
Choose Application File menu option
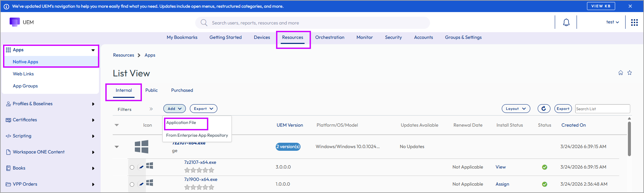click(x=181, y=123)
